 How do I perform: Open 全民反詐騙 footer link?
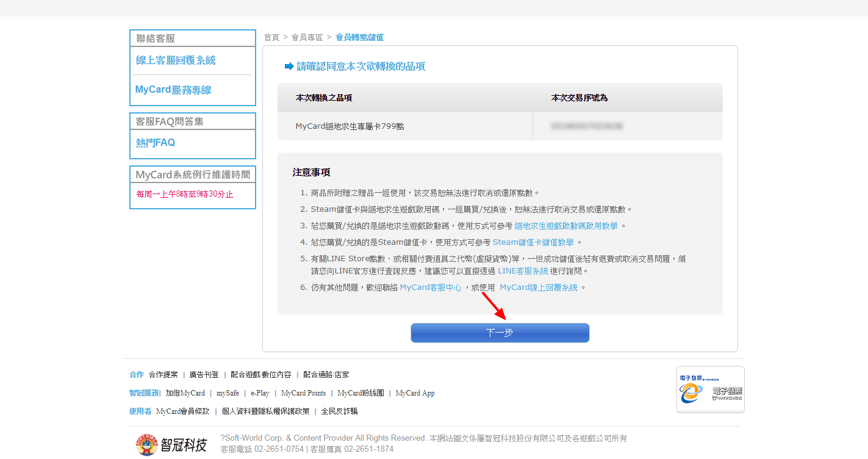340,411
